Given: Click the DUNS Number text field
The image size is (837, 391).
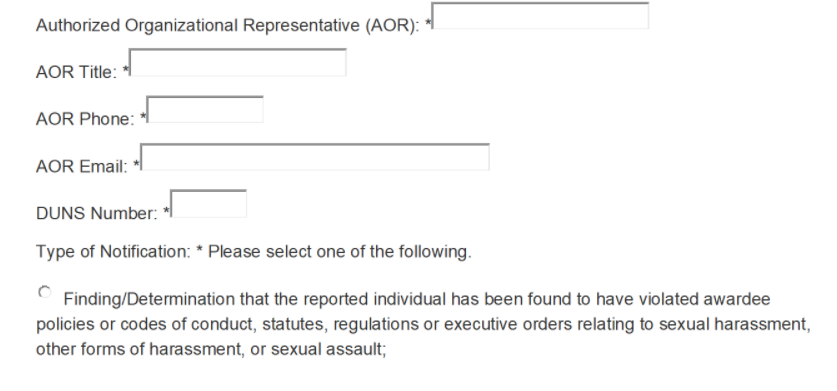Looking at the screenshot, I should tap(208, 204).
